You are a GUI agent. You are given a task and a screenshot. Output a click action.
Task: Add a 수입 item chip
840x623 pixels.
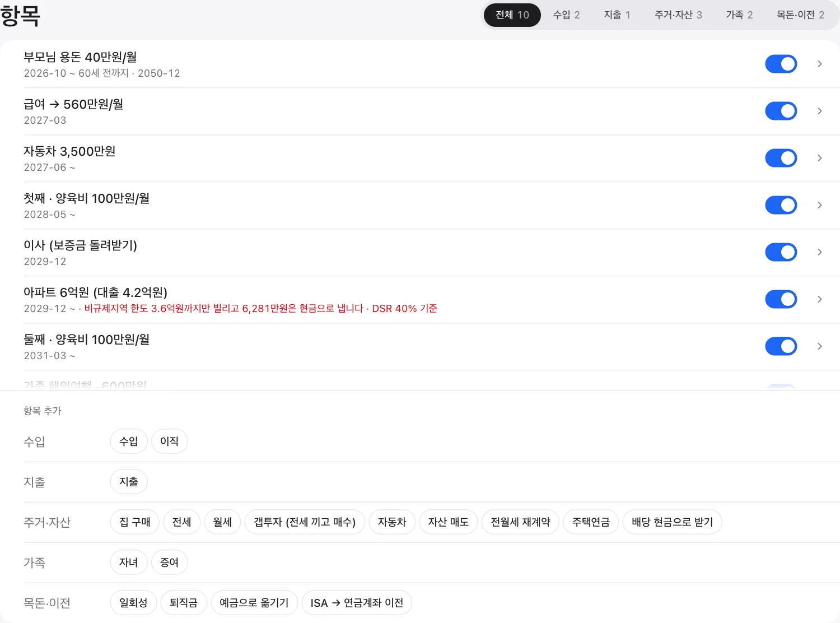pyautogui.click(x=129, y=441)
